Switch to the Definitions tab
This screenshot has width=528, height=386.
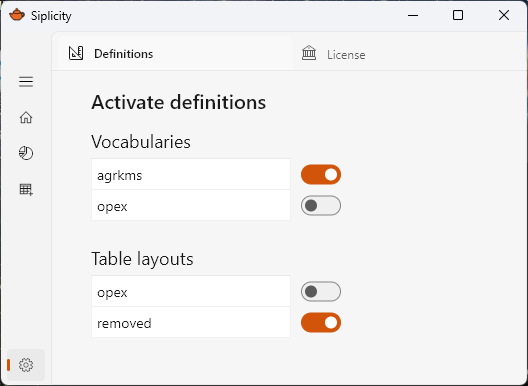175,53
